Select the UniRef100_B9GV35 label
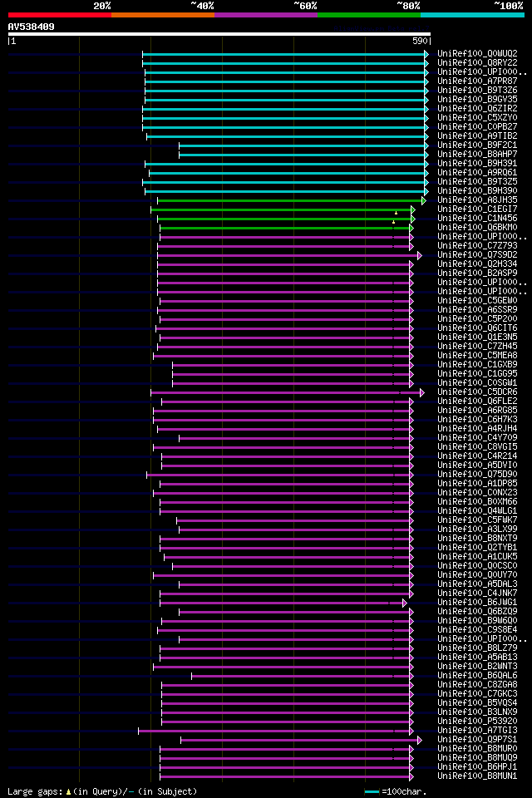 (x=477, y=99)
